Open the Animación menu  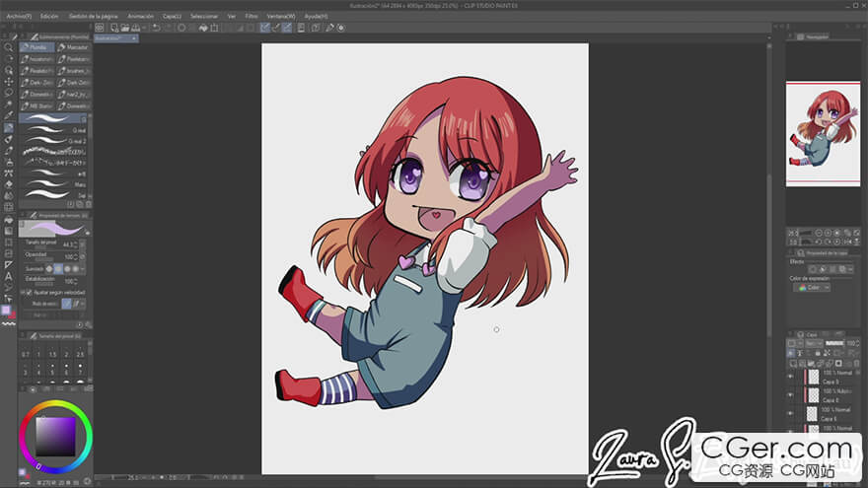pyautogui.click(x=141, y=17)
